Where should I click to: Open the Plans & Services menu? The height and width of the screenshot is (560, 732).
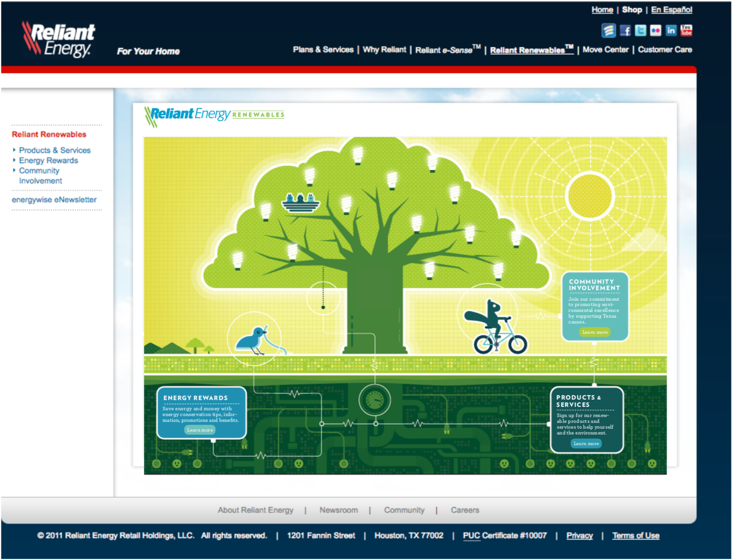click(x=323, y=49)
